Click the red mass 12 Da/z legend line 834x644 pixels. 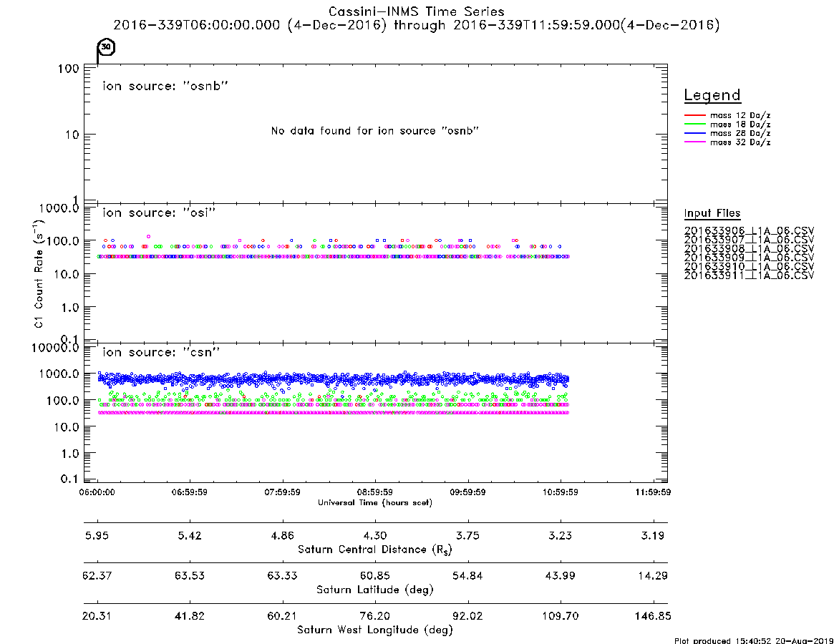point(694,115)
